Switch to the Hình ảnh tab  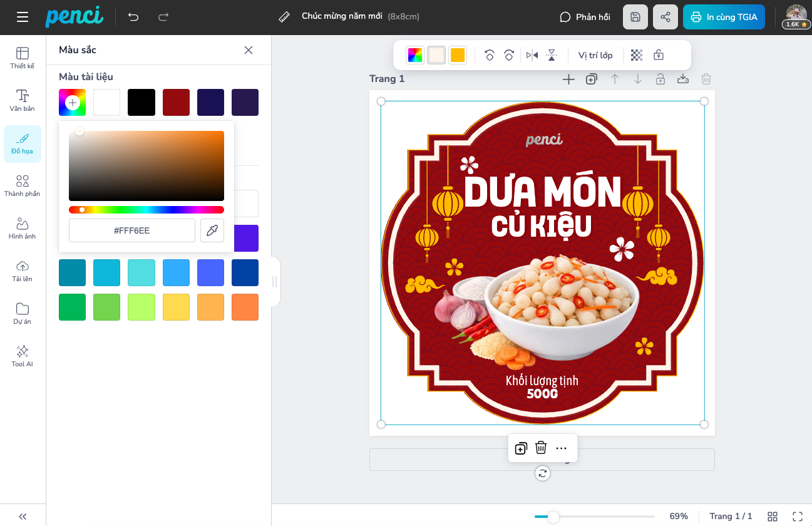(23, 228)
